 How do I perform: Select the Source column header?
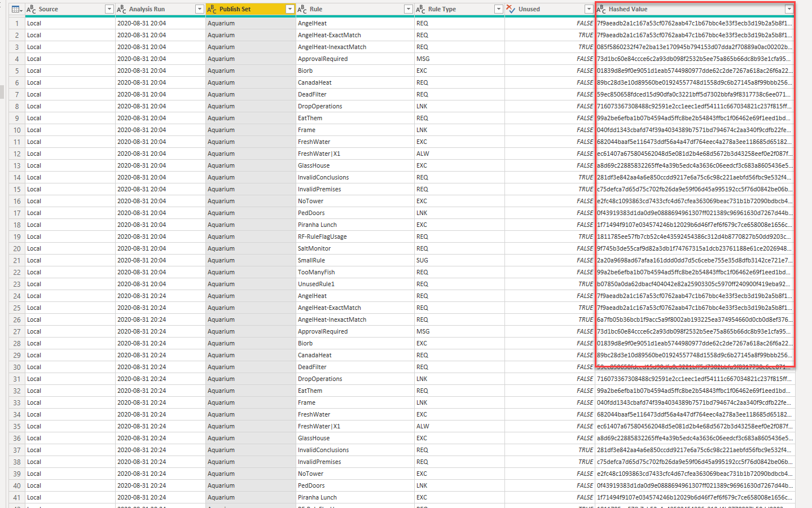[x=70, y=9]
